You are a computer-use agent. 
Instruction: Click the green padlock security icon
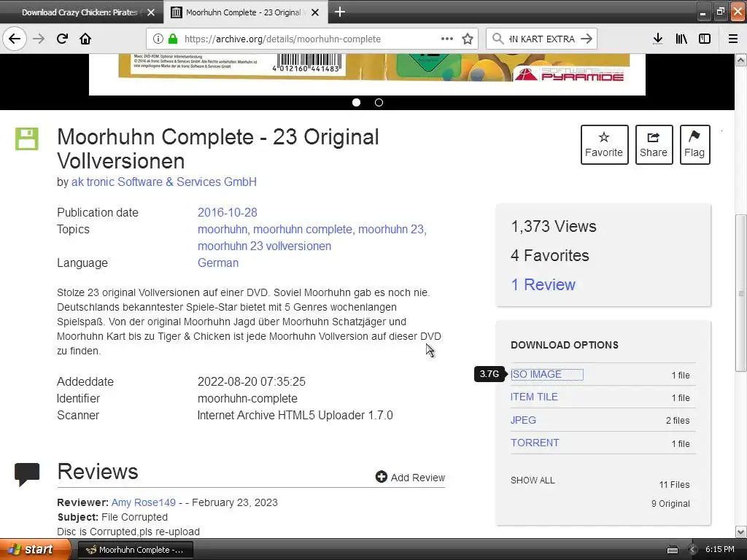click(x=173, y=39)
